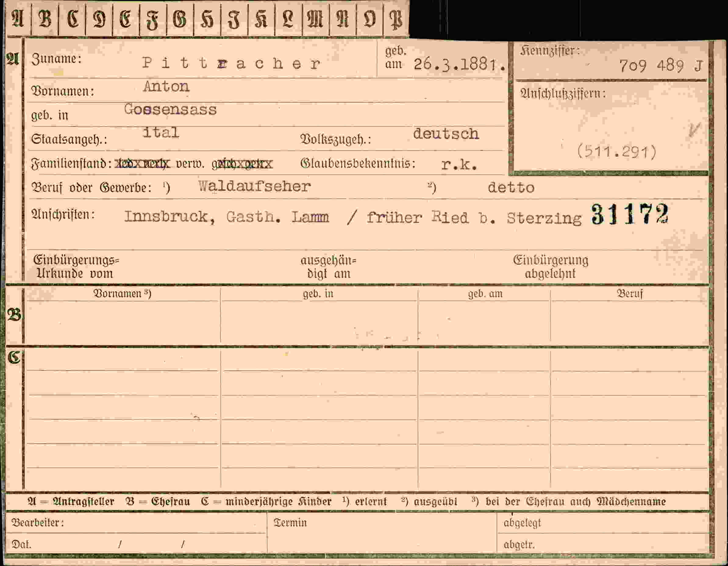The width and height of the screenshot is (728, 566).
Task: Click the 'Beruf' column header
Action: pyautogui.click(x=630, y=294)
